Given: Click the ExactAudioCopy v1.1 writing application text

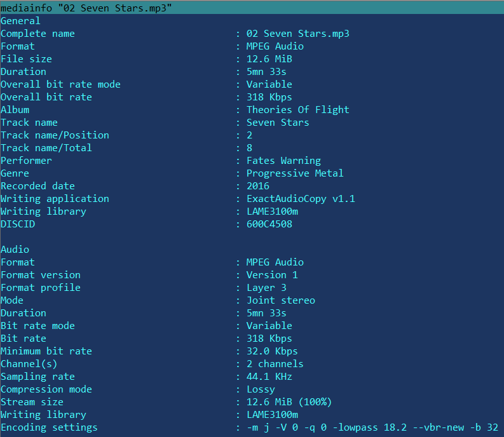Looking at the screenshot, I should [301, 199].
